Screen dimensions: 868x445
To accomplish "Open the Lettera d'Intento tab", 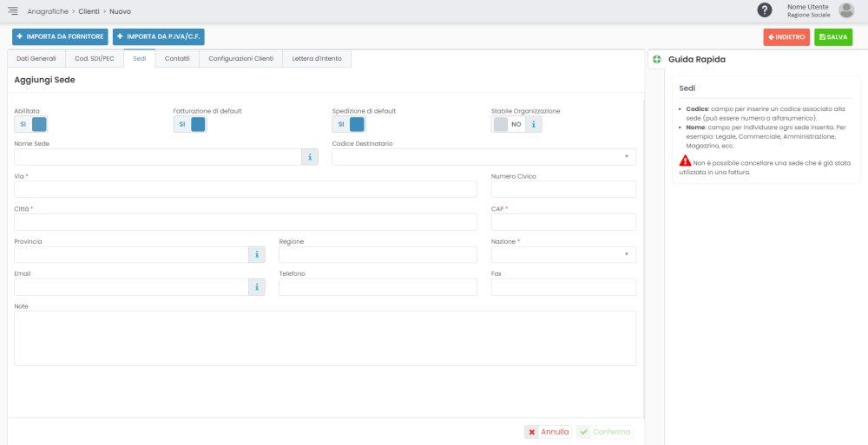I will [x=317, y=59].
